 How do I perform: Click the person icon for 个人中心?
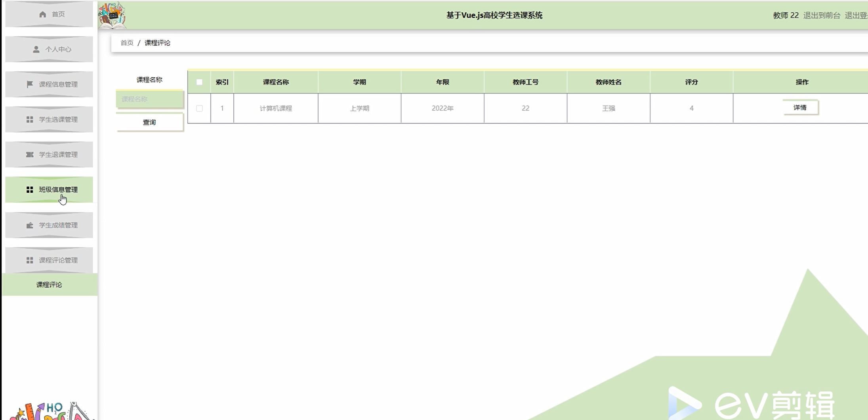tap(36, 49)
